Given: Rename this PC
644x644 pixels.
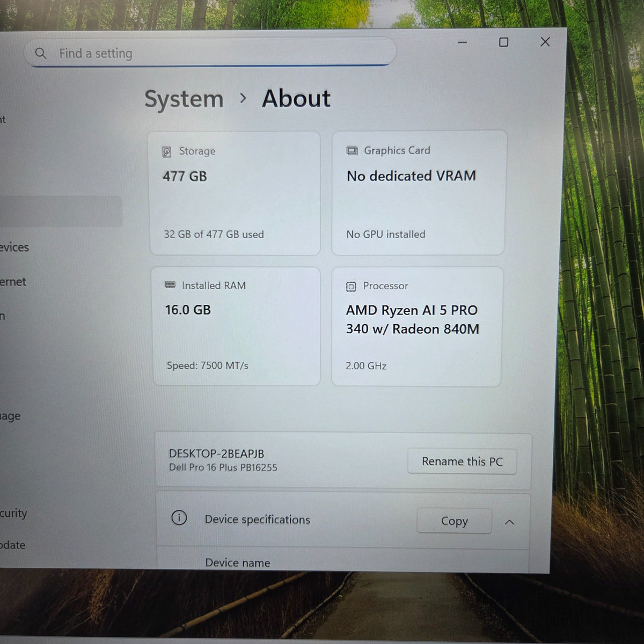Looking at the screenshot, I should pos(462,462).
